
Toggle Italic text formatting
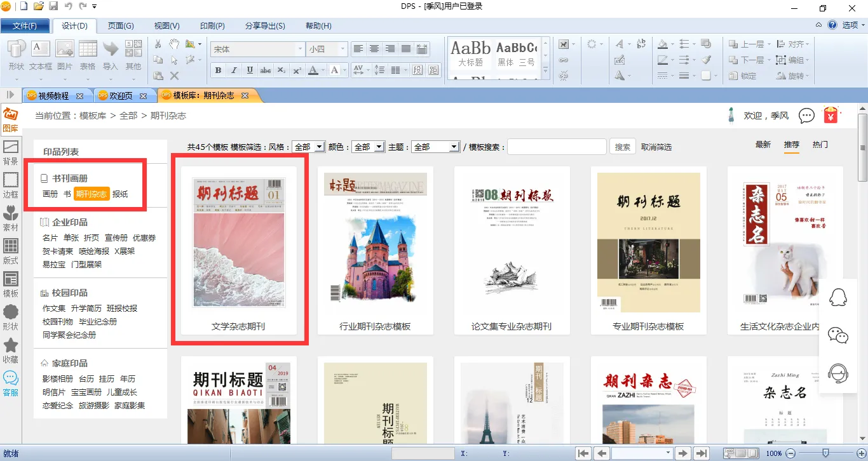tap(234, 70)
